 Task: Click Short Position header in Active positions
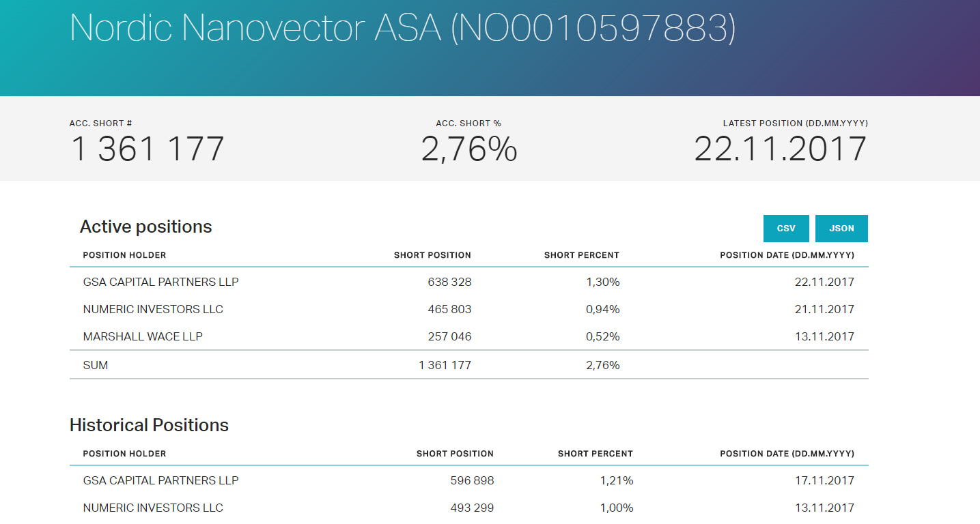coord(432,255)
